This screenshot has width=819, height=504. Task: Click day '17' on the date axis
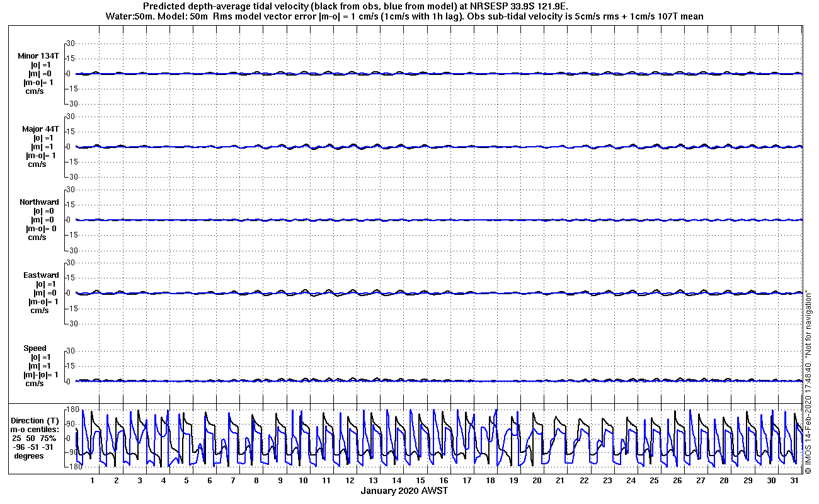[x=467, y=481]
